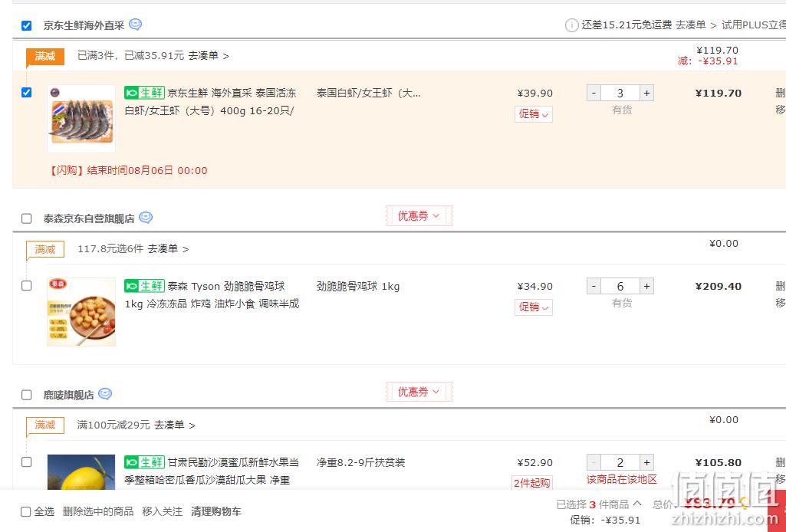
Task: Open 鹿唛旗舰店 store link
Action: (69, 396)
